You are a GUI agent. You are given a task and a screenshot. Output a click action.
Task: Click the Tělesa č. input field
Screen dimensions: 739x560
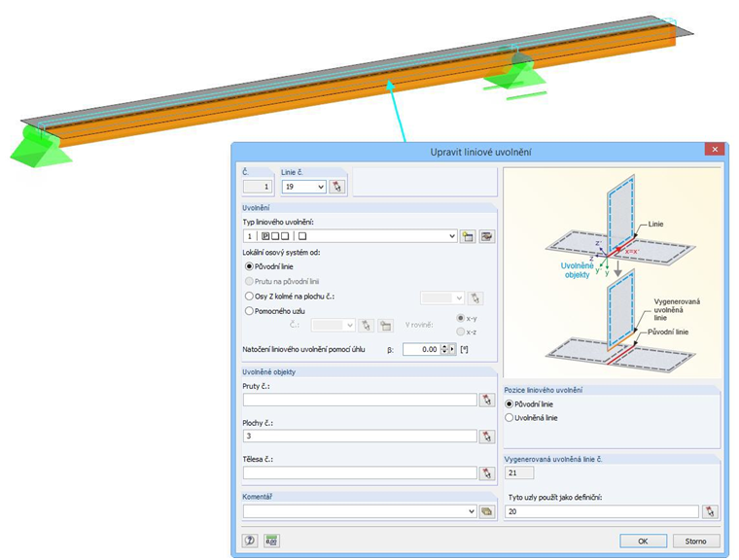[360, 472]
